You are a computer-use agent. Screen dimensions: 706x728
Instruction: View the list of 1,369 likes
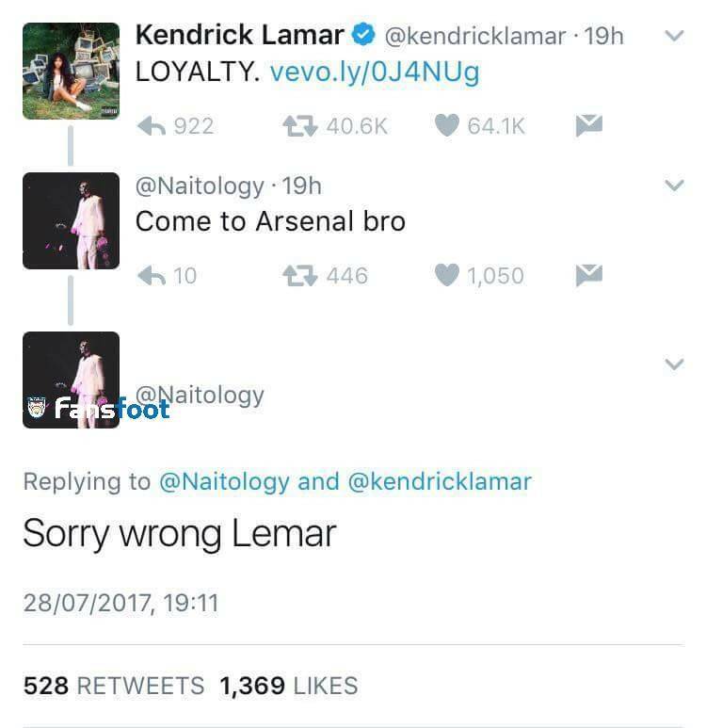(x=288, y=685)
